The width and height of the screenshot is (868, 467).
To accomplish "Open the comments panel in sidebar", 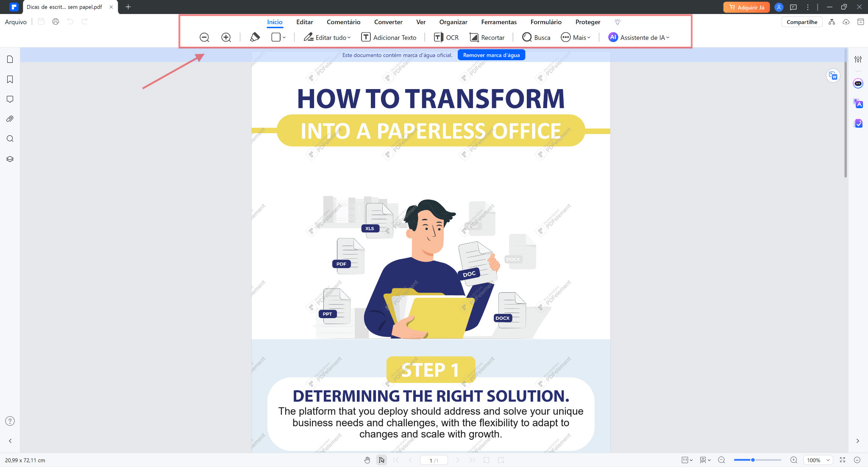I will [x=10, y=99].
